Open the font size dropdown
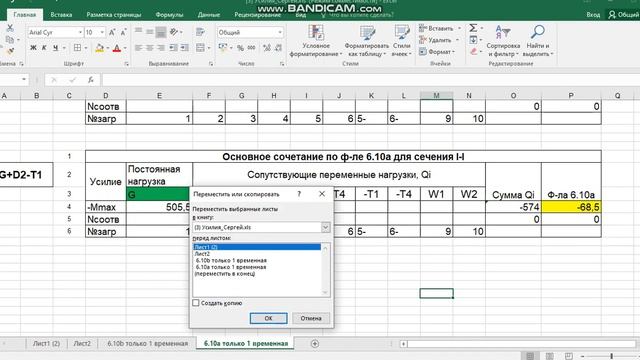The image size is (640, 360). click(102, 32)
